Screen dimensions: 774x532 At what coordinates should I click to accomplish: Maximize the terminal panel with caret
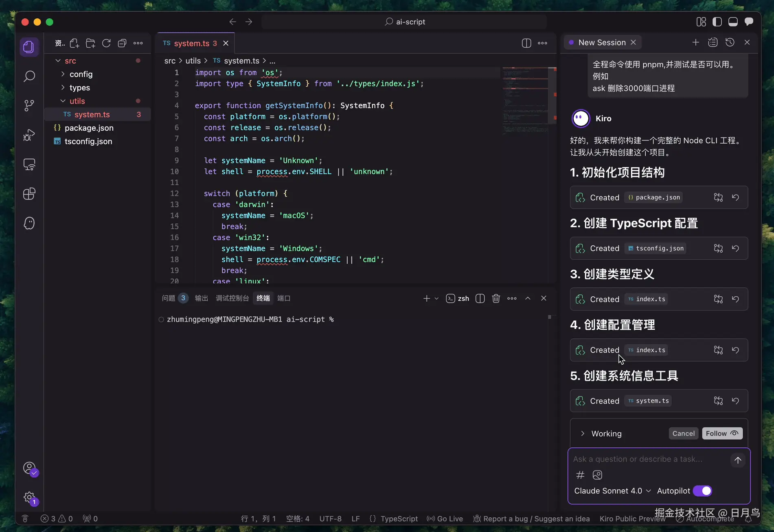(x=528, y=298)
